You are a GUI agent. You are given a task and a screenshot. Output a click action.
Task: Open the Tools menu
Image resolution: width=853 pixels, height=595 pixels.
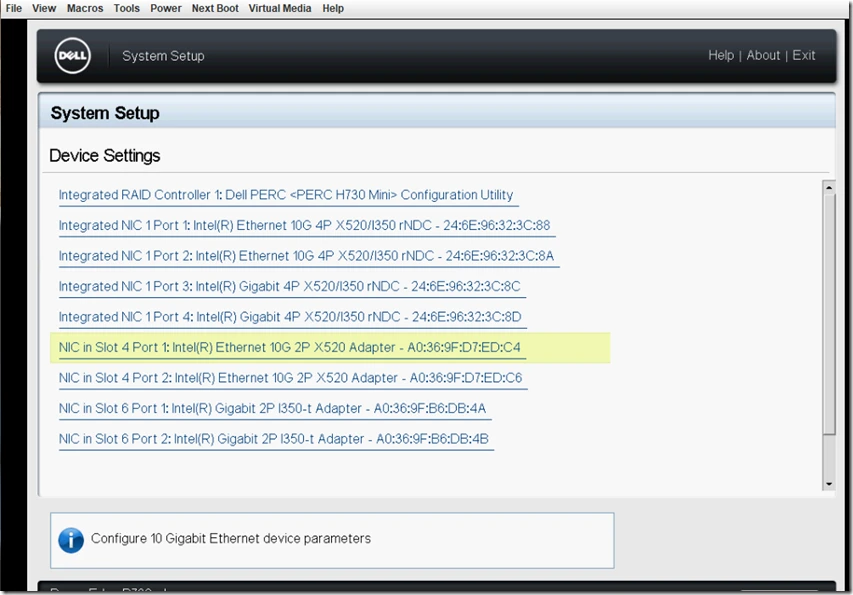pyautogui.click(x=126, y=8)
